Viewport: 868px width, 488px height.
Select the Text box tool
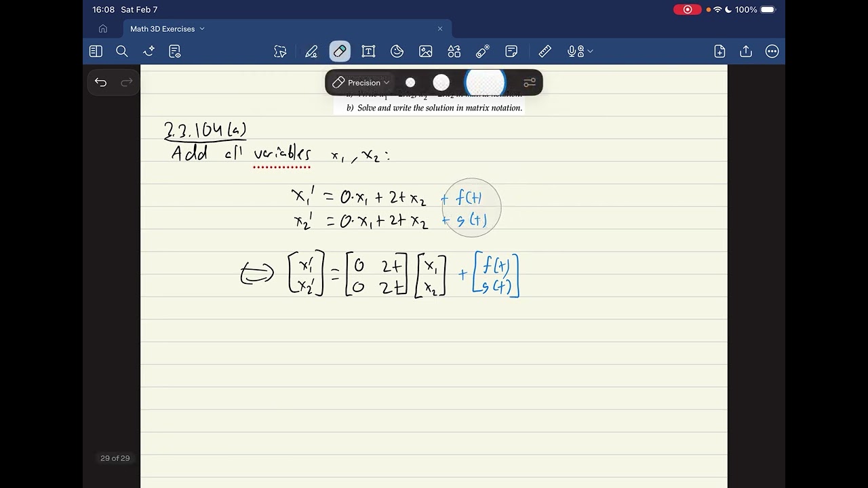368,52
